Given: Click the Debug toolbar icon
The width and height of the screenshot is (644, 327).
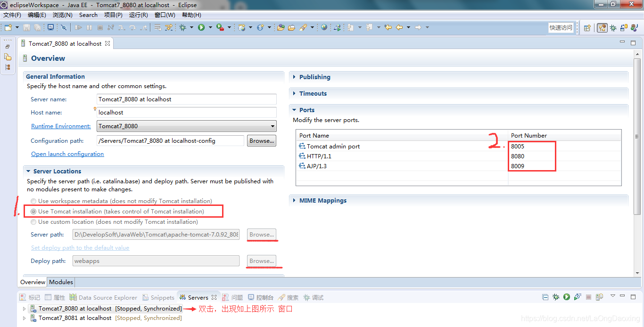Looking at the screenshot, I should point(182,27).
